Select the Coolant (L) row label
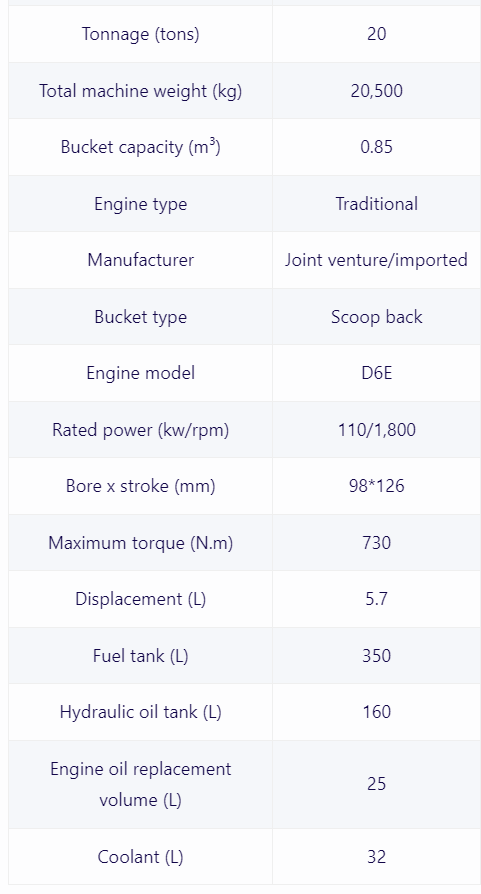Image resolution: width=481 pixels, height=894 pixels. click(140, 857)
